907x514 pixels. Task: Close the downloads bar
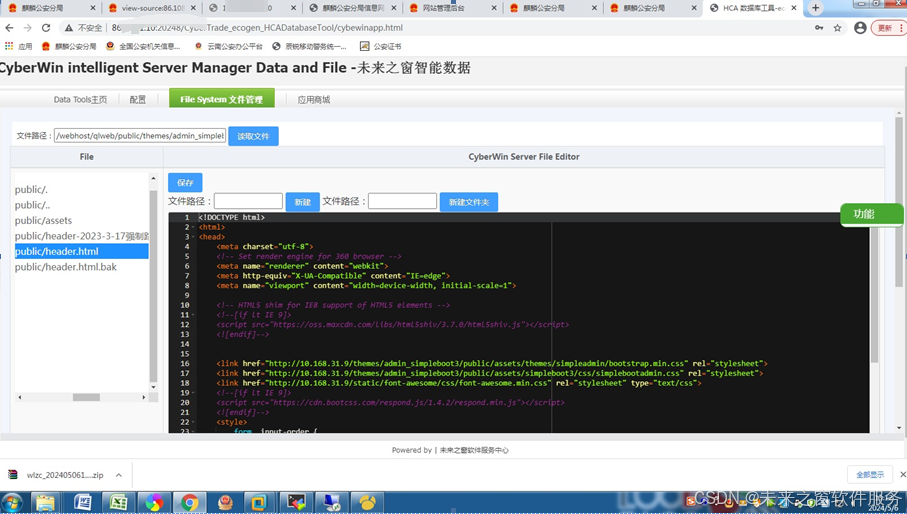coord(902,475)
